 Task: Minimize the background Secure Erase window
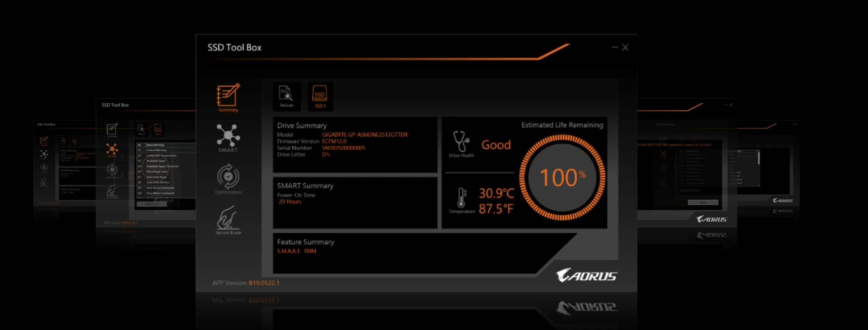tap(726, 105)
